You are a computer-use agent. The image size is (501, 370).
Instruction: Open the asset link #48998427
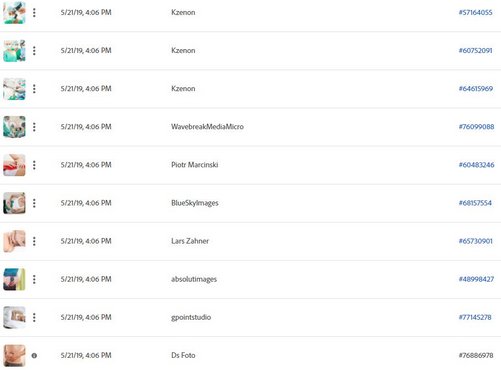pos(476,279)
